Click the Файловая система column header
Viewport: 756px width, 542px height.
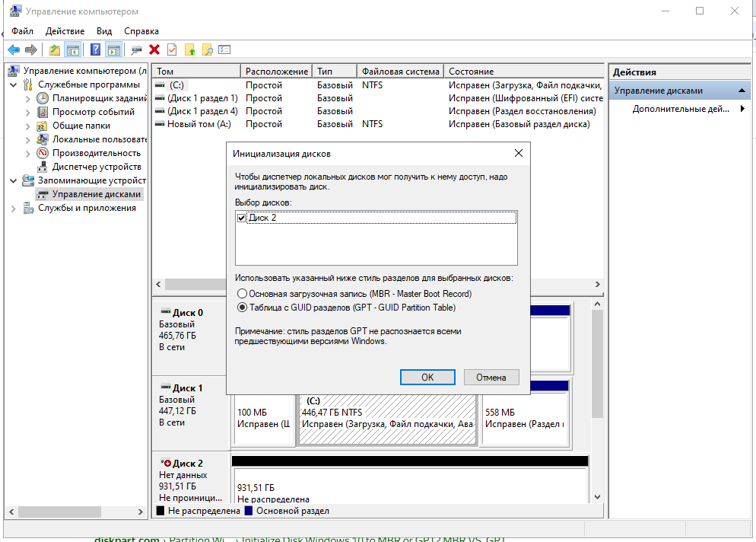pyautogui.click(x=400, y=71)
